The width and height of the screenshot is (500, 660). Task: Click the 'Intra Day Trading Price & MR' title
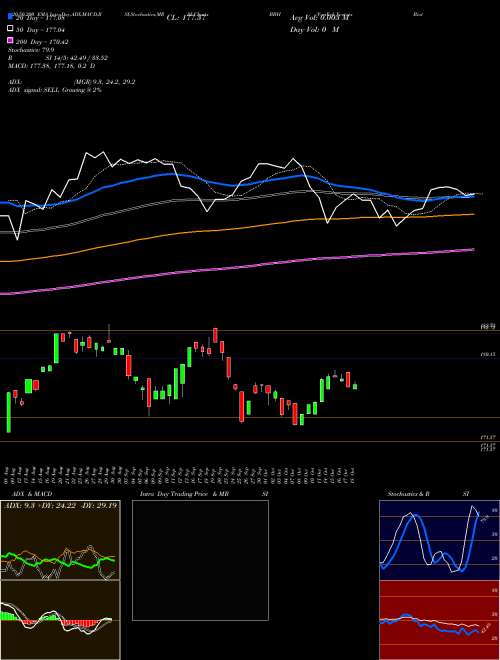tap(184, 494)
